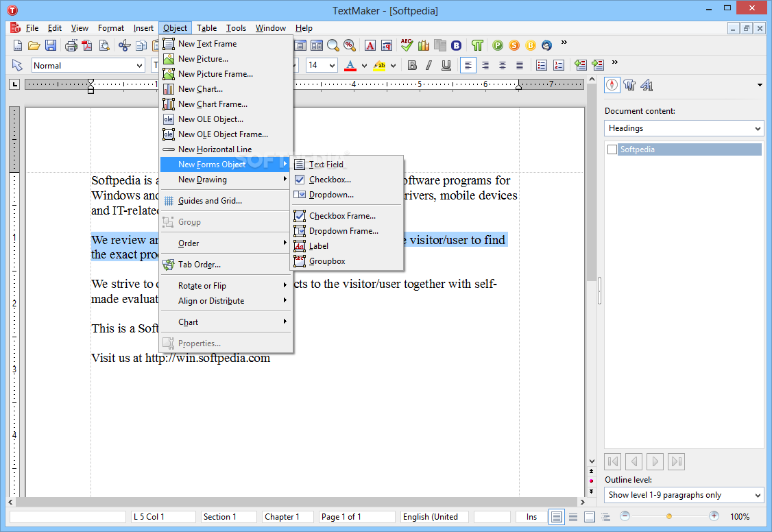Insert a Label forms object
Screen dimensions: 772x532
[347, 246]
